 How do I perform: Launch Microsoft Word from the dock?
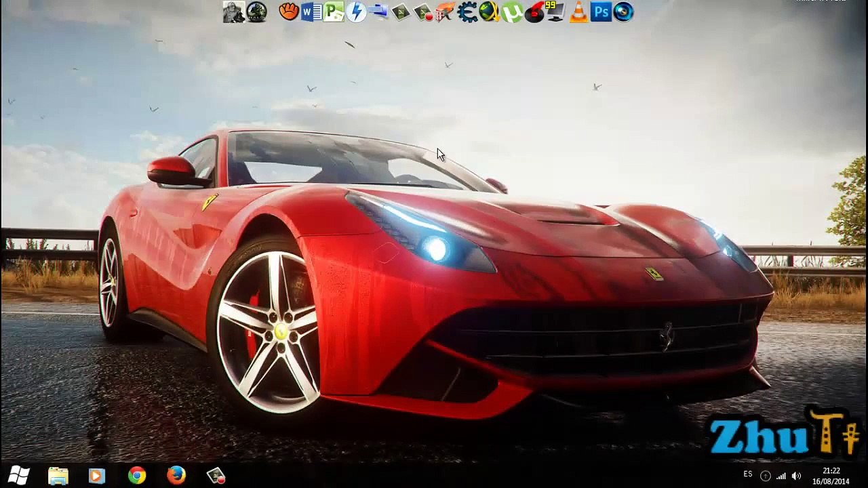[x=311, y=12]
